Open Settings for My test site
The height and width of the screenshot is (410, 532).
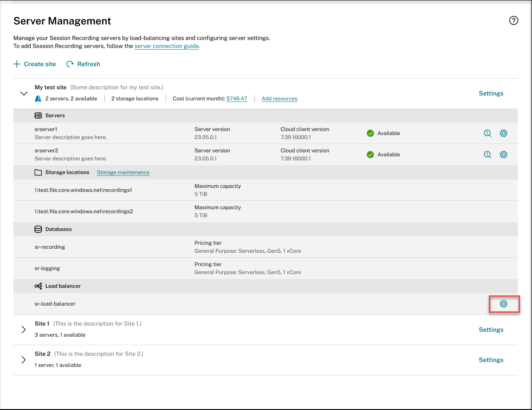[x=491, y=93]
